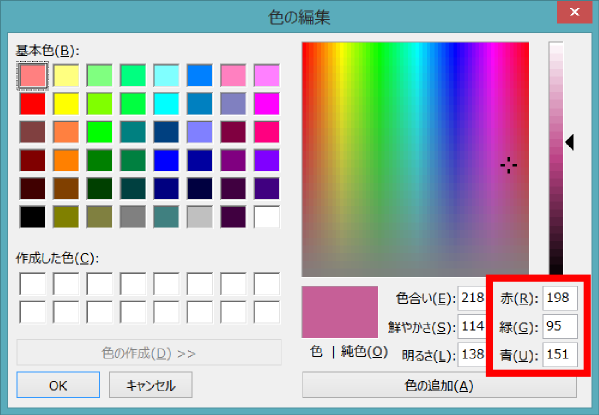Click the 色合い(E) hue value field

click(472, 298)
